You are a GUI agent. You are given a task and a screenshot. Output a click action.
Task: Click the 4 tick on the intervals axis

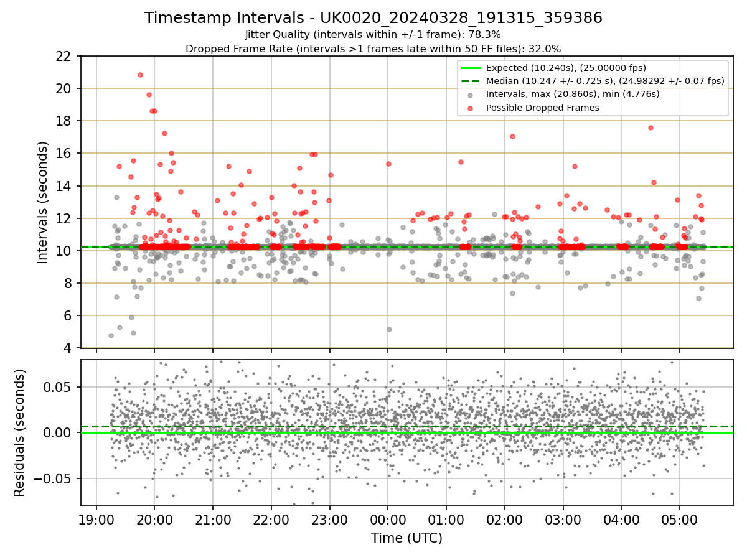(67, 348)
